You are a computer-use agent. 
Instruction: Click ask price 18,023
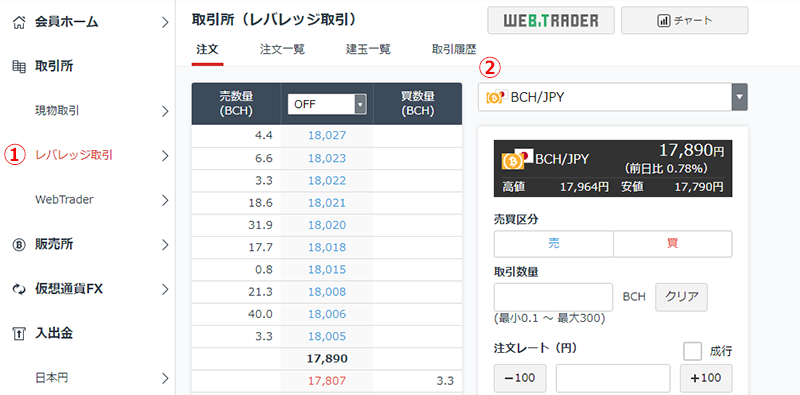327,158
